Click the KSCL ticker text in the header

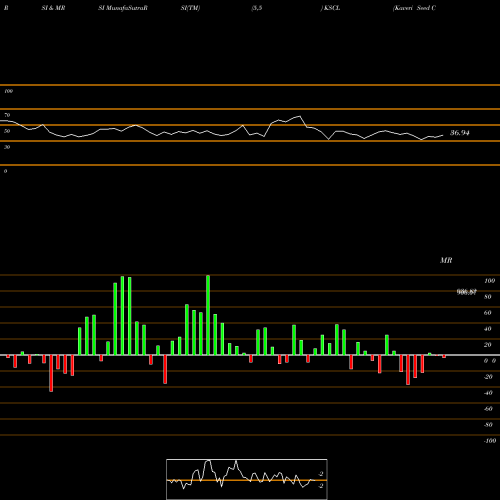click(x=332, y=8)
